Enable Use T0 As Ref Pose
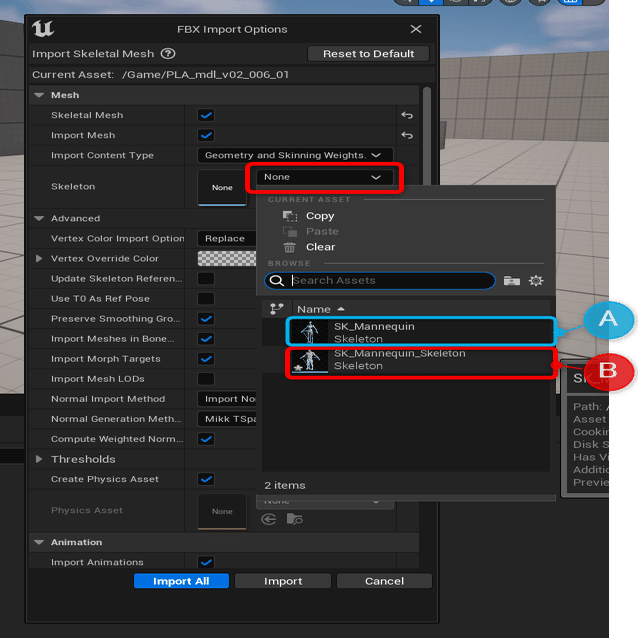Viewport: 638px width, 638px height. (x=206, y=299)
